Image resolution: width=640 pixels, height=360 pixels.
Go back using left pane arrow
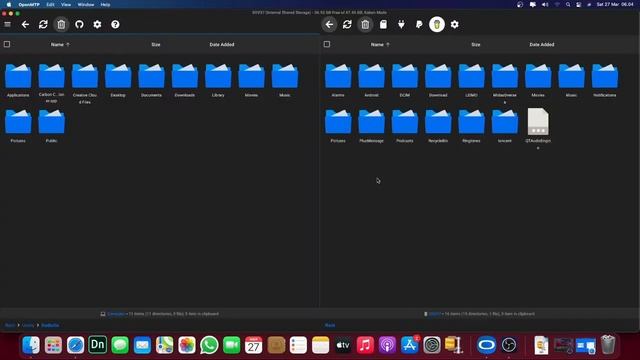25,24
